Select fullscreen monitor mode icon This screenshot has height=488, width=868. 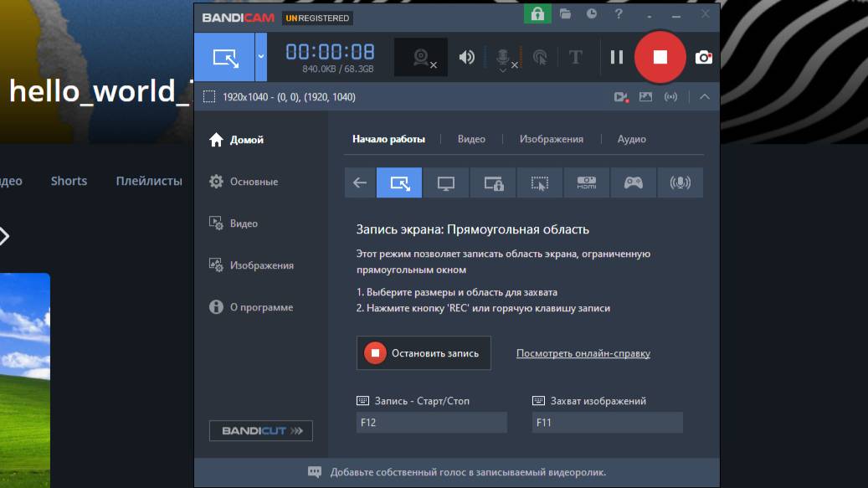[x=445, y=182]
